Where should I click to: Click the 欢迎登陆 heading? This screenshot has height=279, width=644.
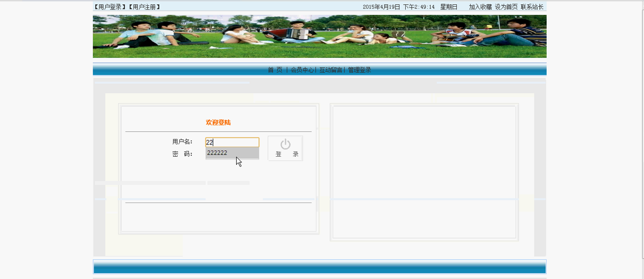tap(219, 123)
